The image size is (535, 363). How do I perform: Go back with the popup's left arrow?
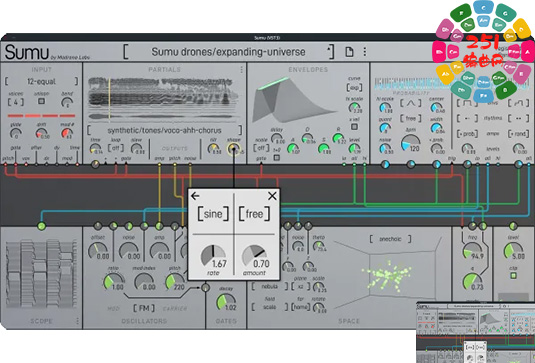(195, 196)
